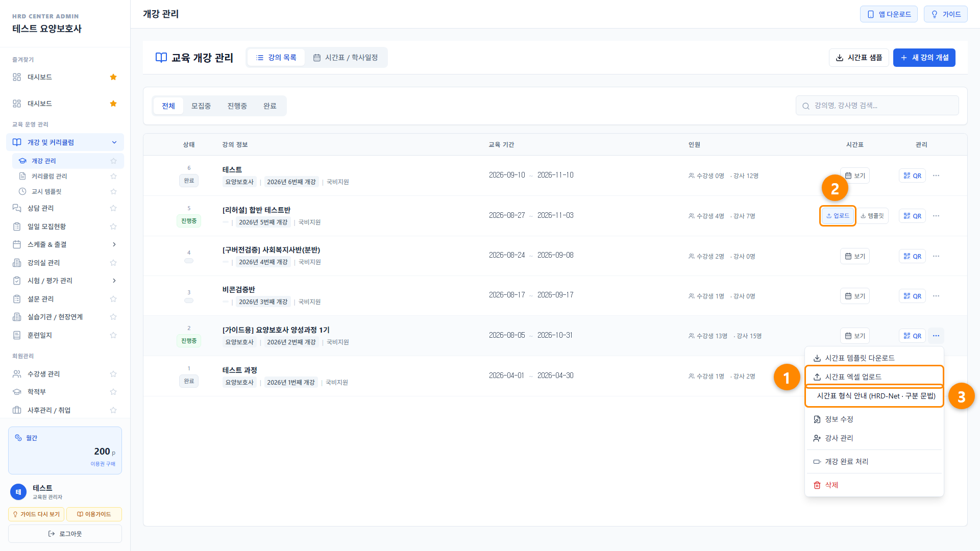This screenshot has width=980, height=551.
Task: View timetable for 사회복지사반(분반) row
Action: point(855,256)
